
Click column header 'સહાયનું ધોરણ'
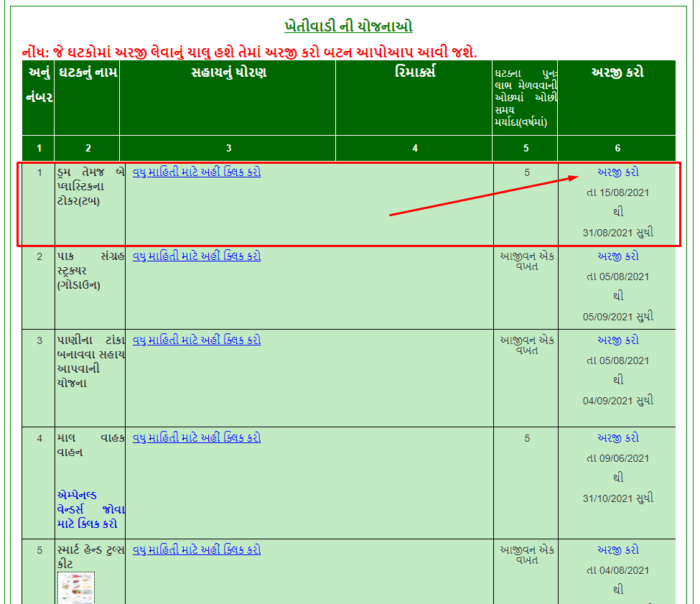coord(228,73)
